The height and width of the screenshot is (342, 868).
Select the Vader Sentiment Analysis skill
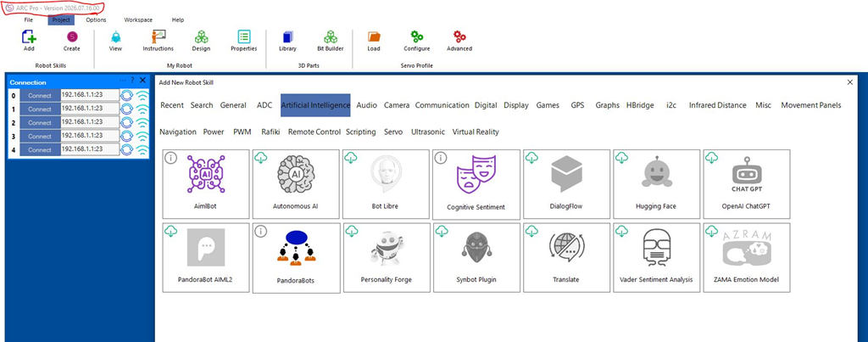pyautogui.click(x=657, y=258)
